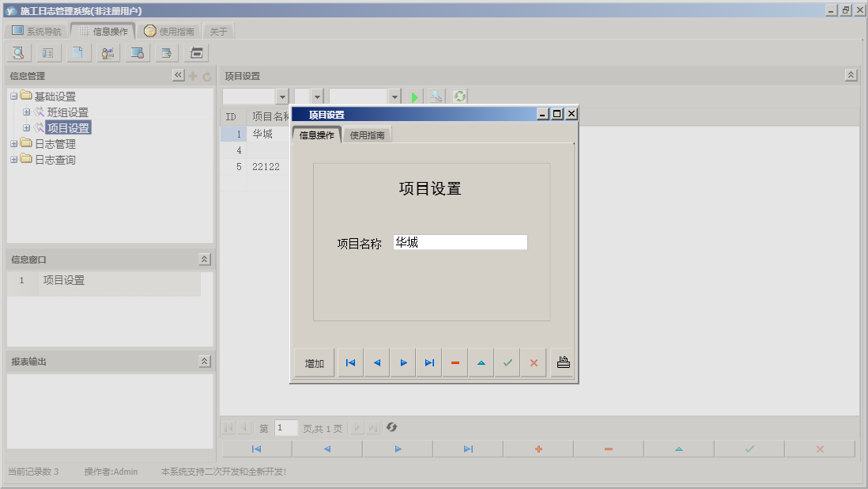Confirm record with green checkmark in dialog
The image size is (868, 489).
pos(507,362)
